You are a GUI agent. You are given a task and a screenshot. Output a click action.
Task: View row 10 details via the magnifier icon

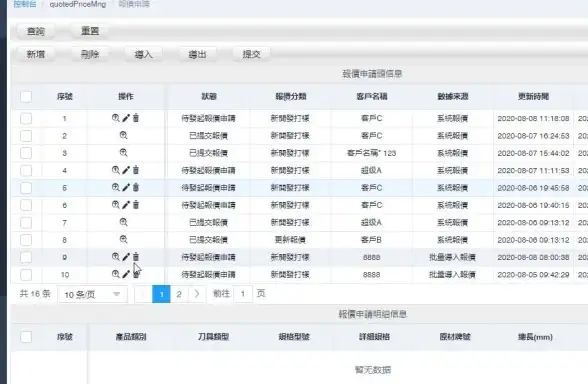click(116, 274)
